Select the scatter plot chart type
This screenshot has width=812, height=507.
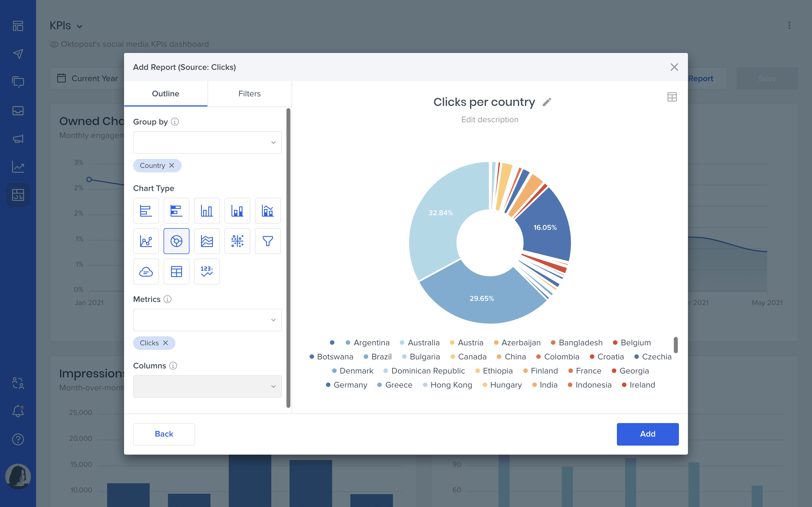tap(237, 241)
